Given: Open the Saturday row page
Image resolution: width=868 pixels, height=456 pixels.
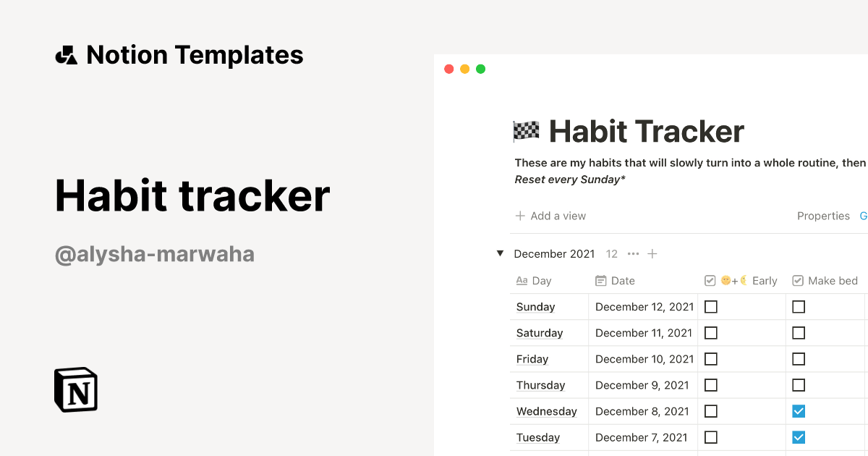Looking at the screenshot, I should (540, 332).
